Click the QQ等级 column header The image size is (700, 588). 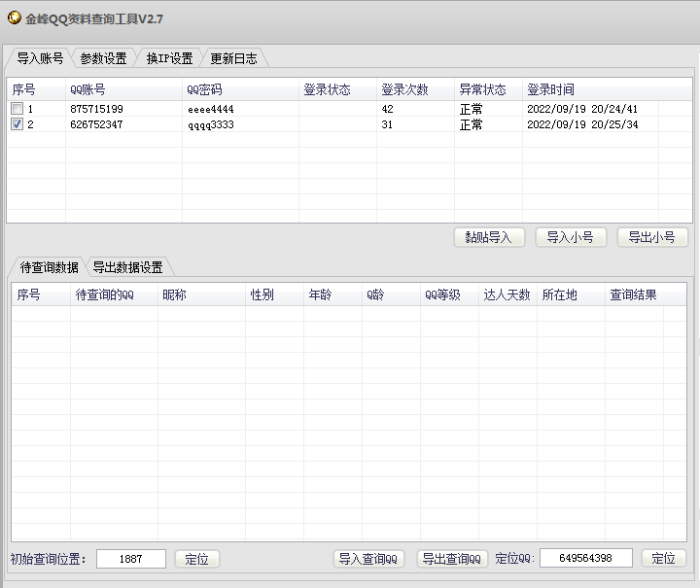pyautogui.click(x=449, y=294)
